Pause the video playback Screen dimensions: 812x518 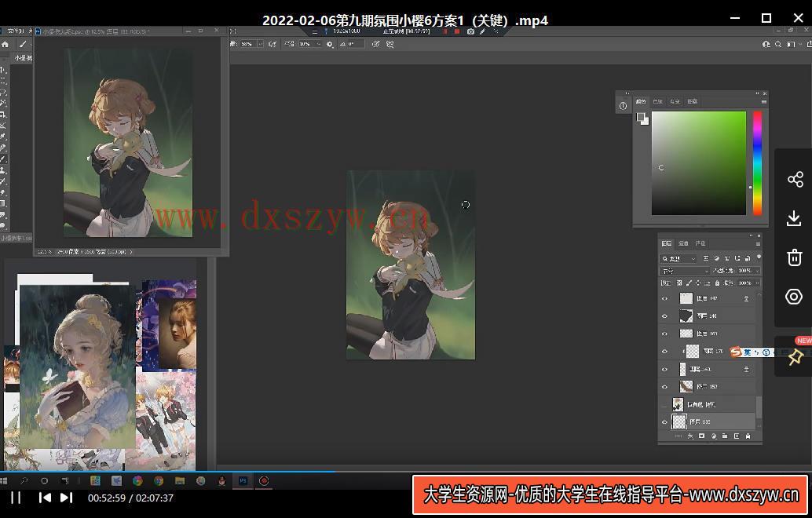(x=16, y=498)
